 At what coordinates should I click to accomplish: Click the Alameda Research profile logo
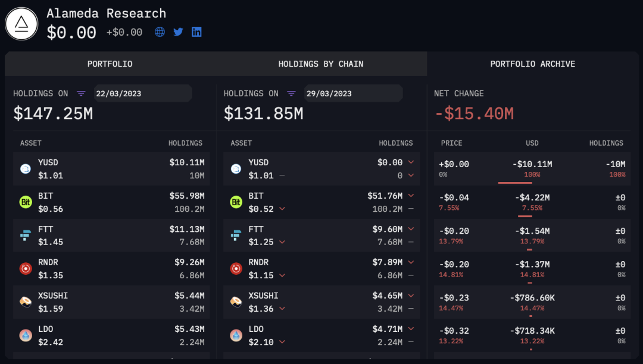[x=21, y=23]
